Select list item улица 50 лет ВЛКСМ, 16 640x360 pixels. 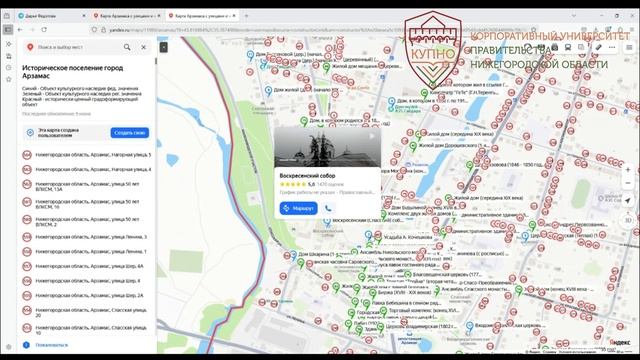(x=87, y=204)
